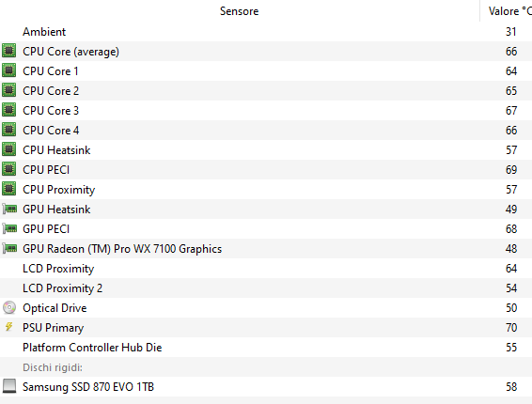
Task: Click the CPU Proximity temperature value 57
Action: [511, 189]
